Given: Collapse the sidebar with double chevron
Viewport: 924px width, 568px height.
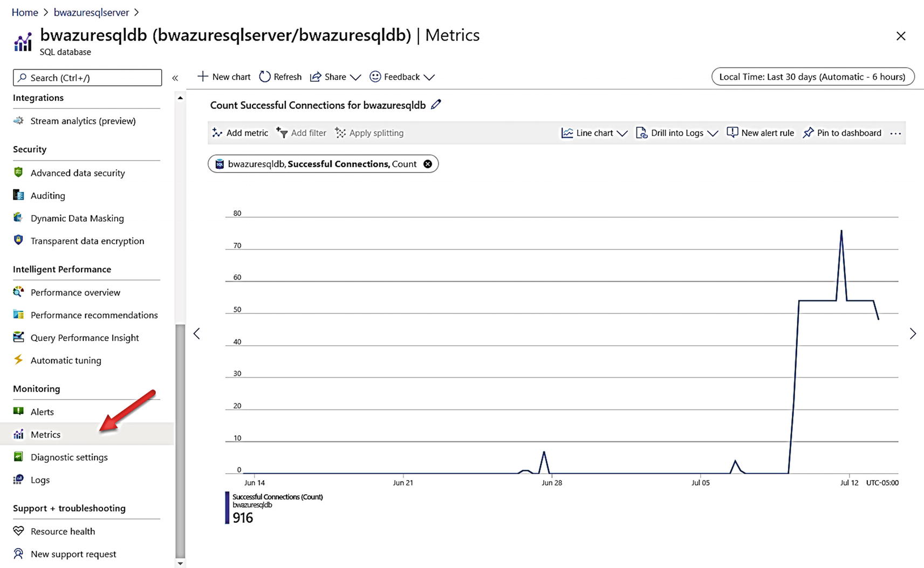Looking at the screenshot, I should pos(175,78).
